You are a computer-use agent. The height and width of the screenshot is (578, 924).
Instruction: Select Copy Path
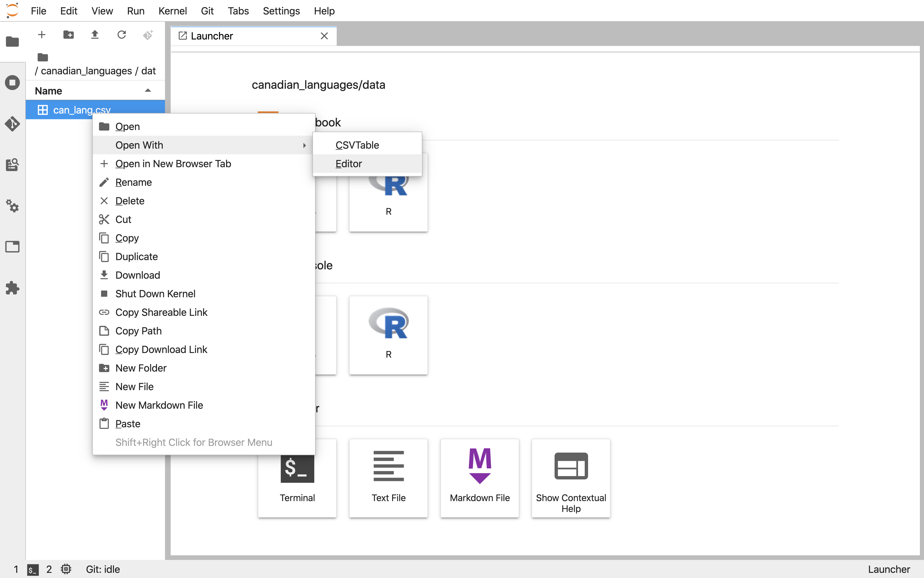point(203,331)
